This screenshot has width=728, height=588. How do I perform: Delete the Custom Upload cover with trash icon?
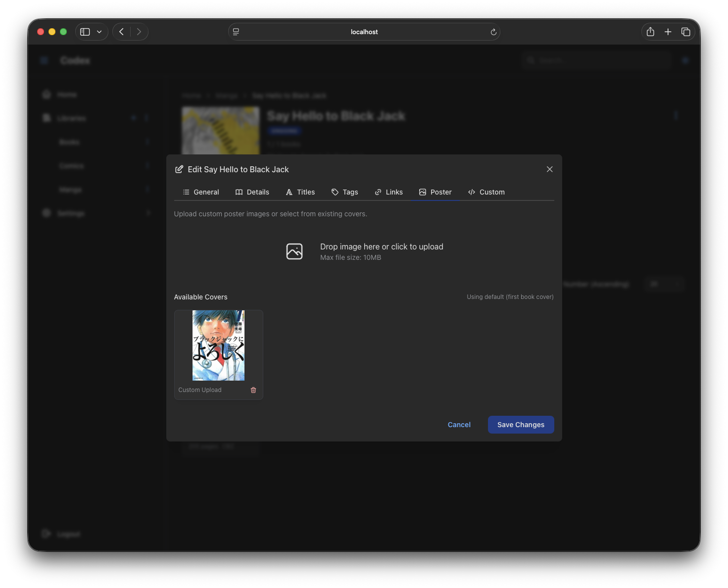click(x=253, y=390)
